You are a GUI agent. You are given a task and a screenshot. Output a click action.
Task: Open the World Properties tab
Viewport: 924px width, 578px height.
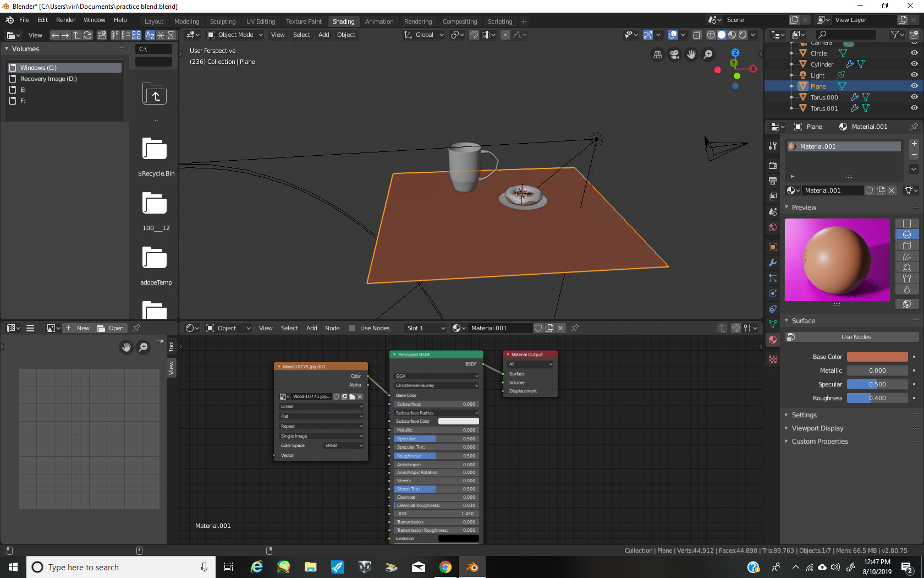tap(772, 227)
